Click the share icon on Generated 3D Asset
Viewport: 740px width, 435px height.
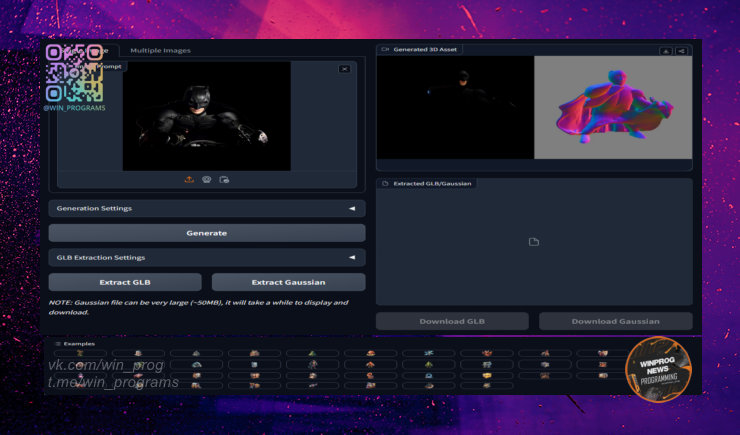pyautogui.click(x=681, y=51)
